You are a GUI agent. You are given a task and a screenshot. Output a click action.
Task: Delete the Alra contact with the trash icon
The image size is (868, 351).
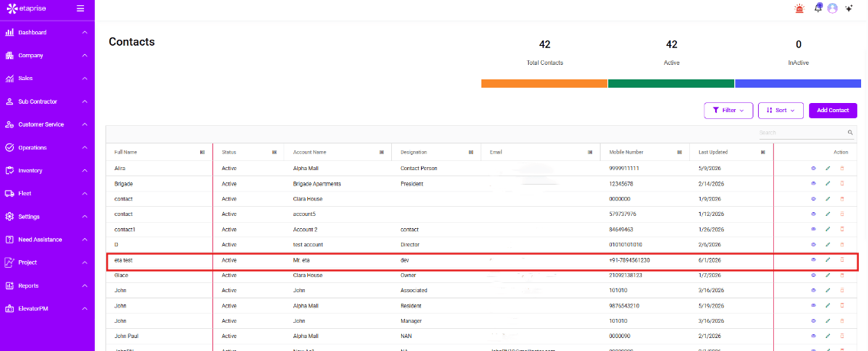[x=842, y=168]
